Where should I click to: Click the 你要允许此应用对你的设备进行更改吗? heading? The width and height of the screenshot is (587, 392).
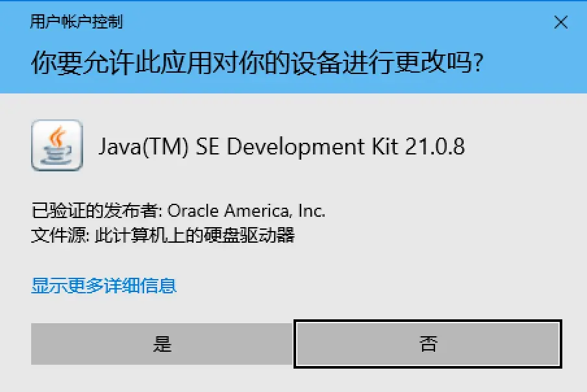coord(258,62)
